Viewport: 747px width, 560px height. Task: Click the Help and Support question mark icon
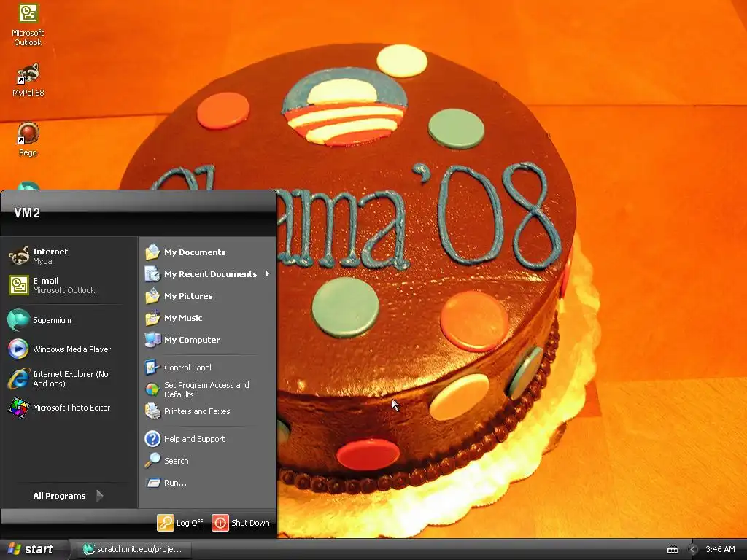pyautogui.click(x=152, y=438)
